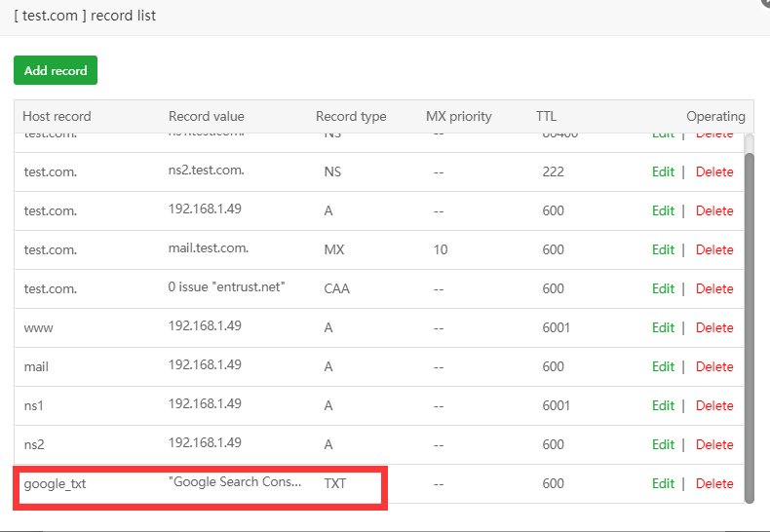Screen dimensions: 770x532
Task: Edit the CAA entrust.net record
Action: [x=663, y=288]
